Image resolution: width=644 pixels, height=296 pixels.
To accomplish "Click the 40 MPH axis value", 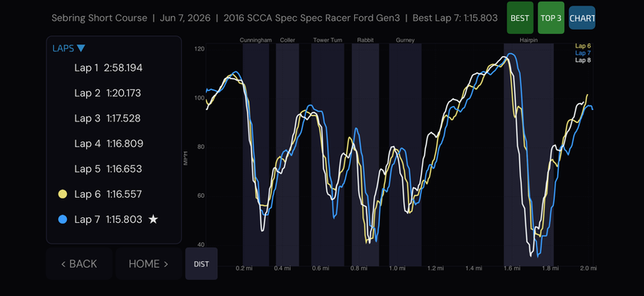I will click(200, 245).
